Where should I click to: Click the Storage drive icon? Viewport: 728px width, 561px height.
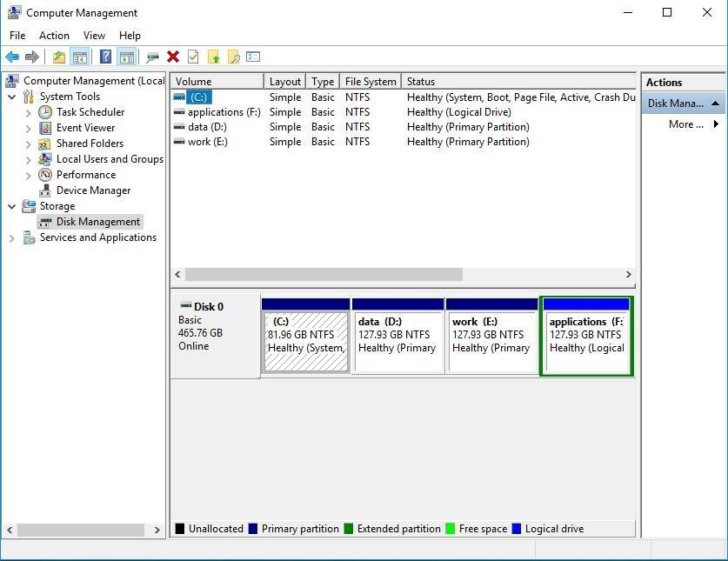click(29, 206)
